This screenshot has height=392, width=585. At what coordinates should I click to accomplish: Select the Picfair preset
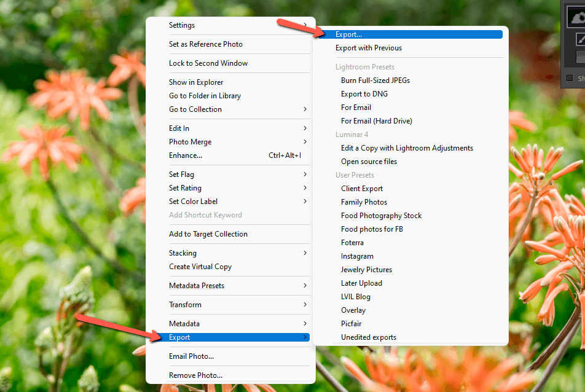pyautogui.click(x=410, y=324)
